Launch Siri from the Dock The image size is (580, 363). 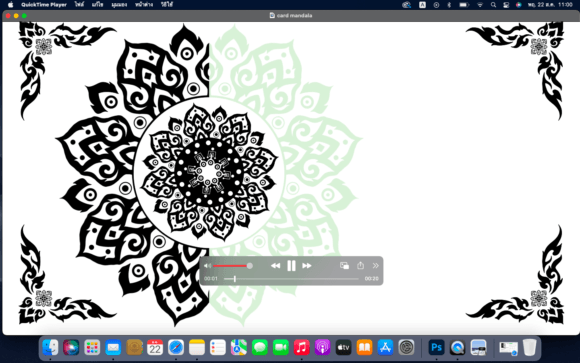pos(71,347)
